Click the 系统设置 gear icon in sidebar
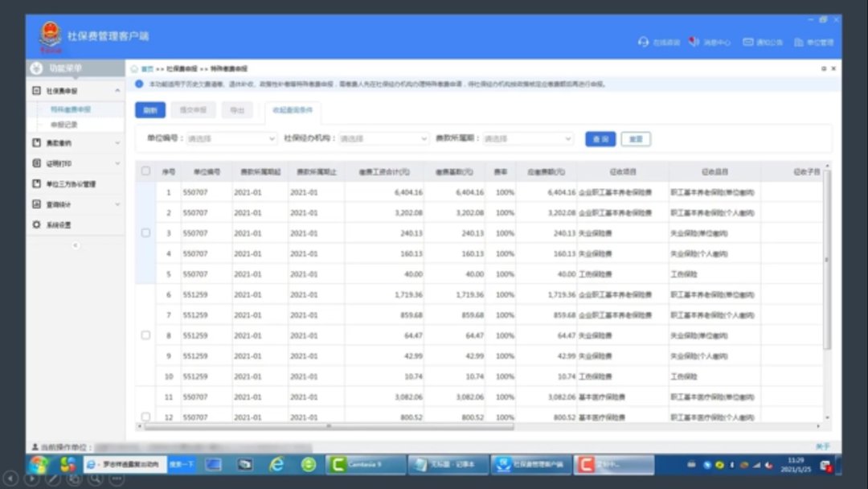Viewport: 868px width, 489px height. click(36, 225)
